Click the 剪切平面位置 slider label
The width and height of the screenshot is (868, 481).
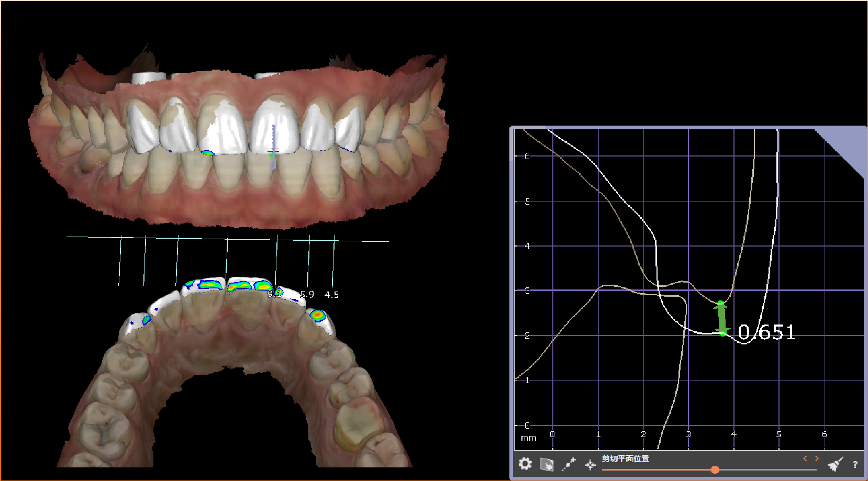coord(625,458)
